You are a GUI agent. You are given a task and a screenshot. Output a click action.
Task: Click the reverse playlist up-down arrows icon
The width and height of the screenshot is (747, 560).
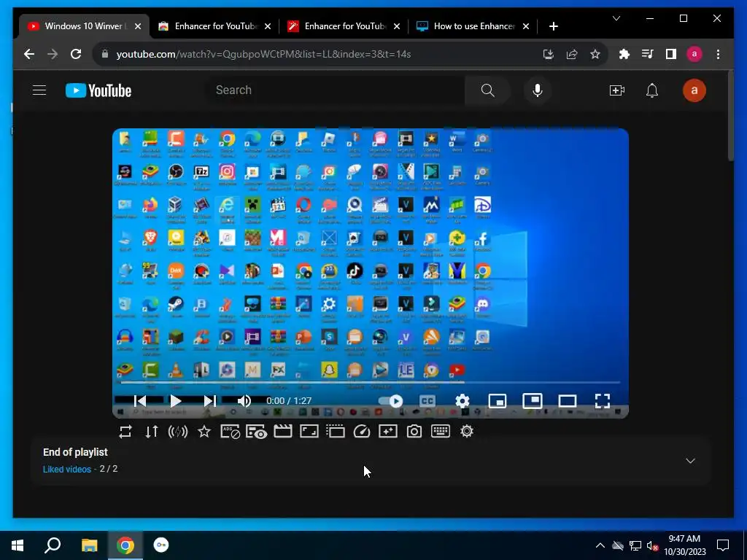(x=152, y=432)
